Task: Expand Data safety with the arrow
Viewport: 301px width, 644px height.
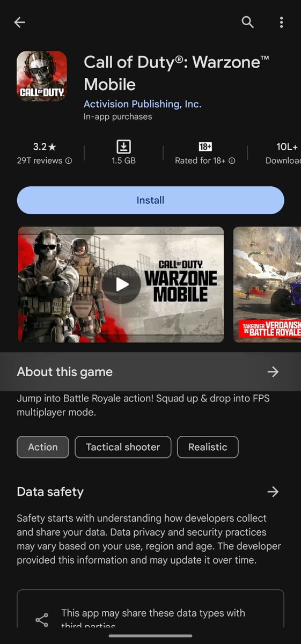Action: (273, 492)
